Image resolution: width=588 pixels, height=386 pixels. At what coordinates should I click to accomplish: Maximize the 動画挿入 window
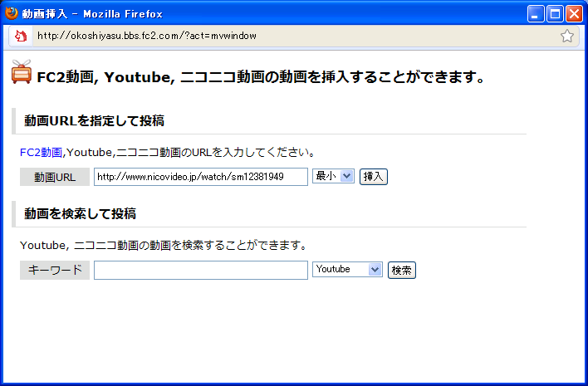tap(555, 13)
